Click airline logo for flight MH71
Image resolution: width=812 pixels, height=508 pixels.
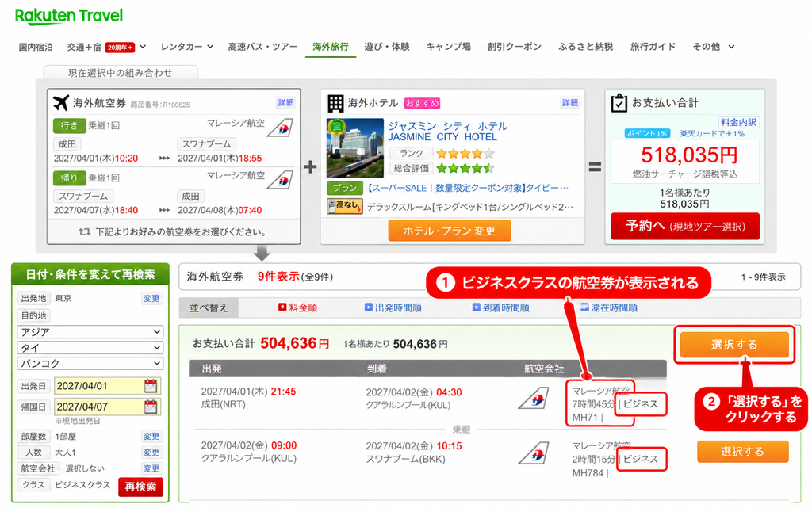[534, 399]
